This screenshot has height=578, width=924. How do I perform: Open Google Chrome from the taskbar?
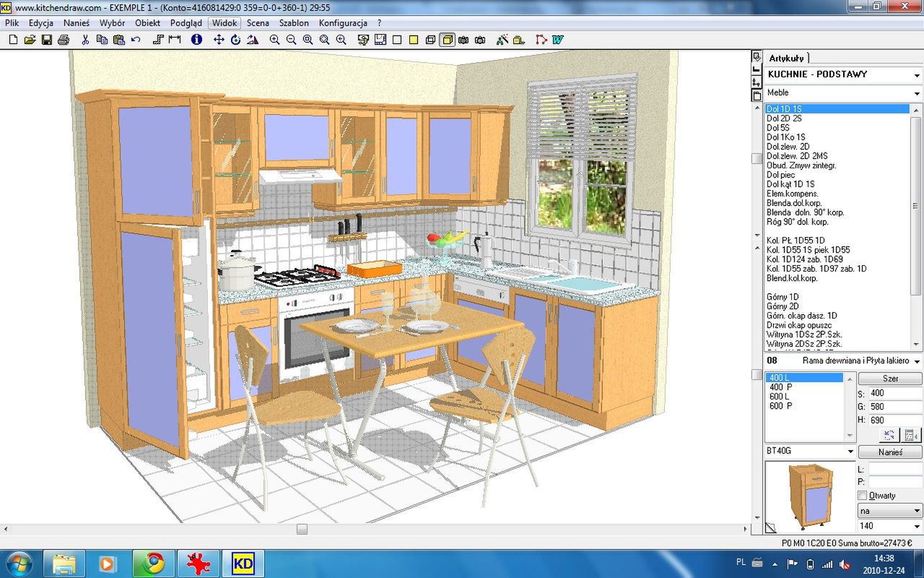tap(153, 564)
